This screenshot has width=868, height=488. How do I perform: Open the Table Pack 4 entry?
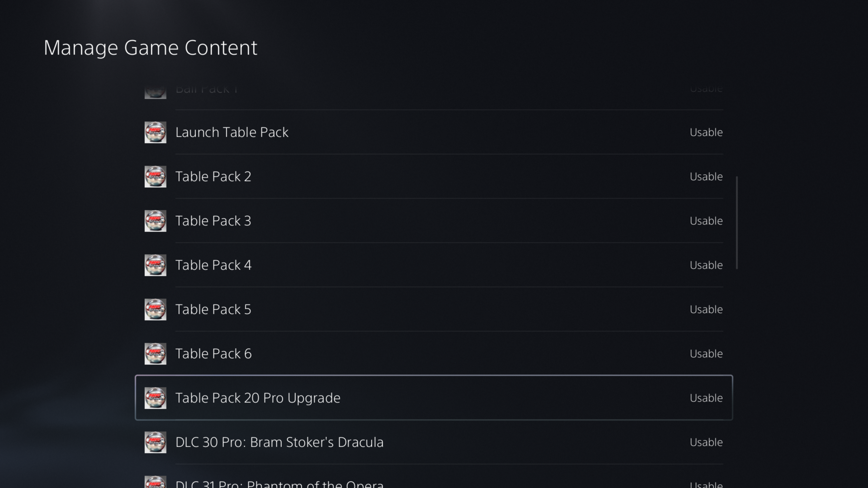coord(213,265)
